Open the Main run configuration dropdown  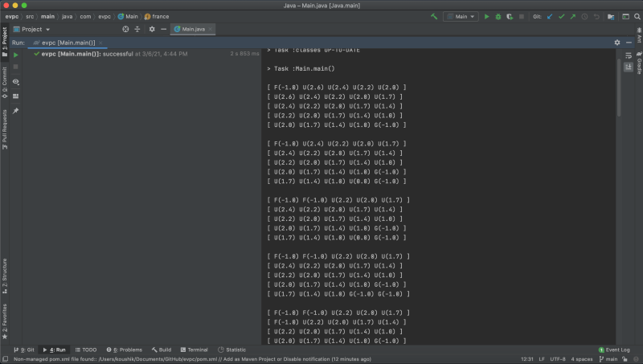tap(461, 16)
